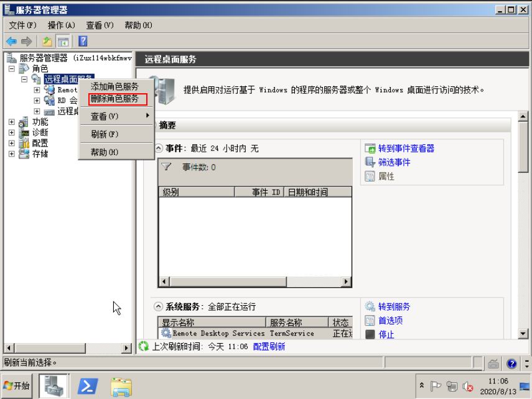Expand the 配置 tree node
Screen dimensions: 532x399
click(12, 143)
